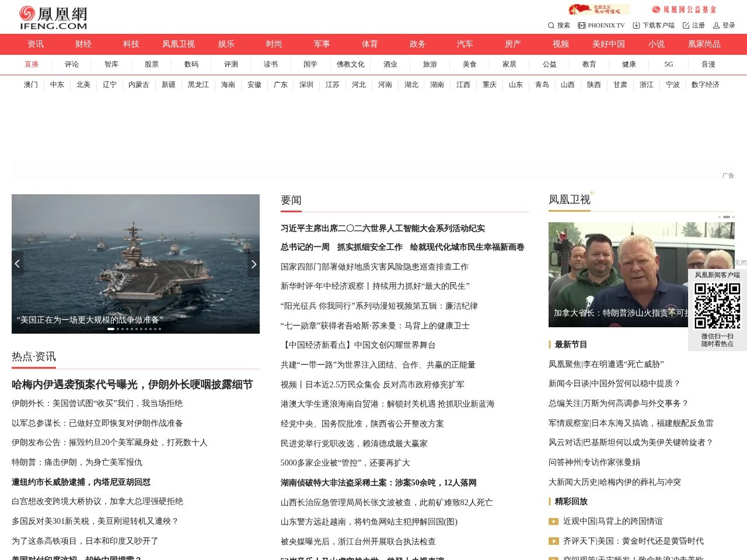747x560 pixels.
Task: Select the active indicator in 凤凰卫视 slider
Action: (727, 217)
